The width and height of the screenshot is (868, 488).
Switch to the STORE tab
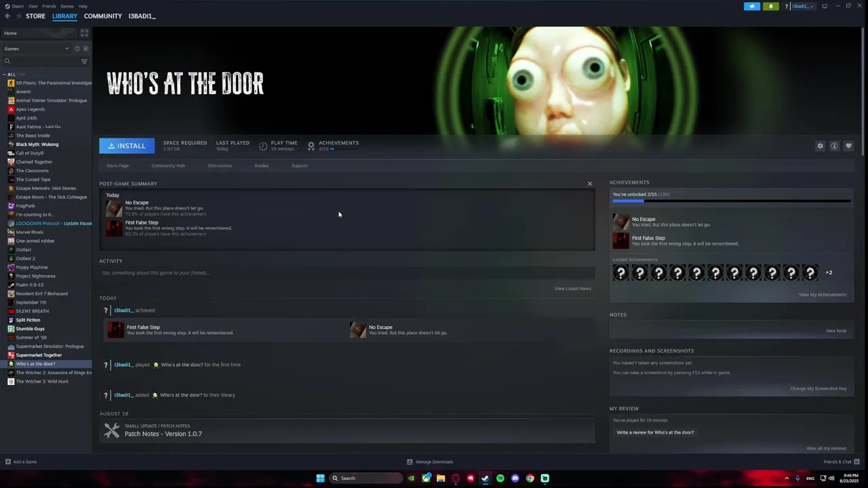pos(35,16)
